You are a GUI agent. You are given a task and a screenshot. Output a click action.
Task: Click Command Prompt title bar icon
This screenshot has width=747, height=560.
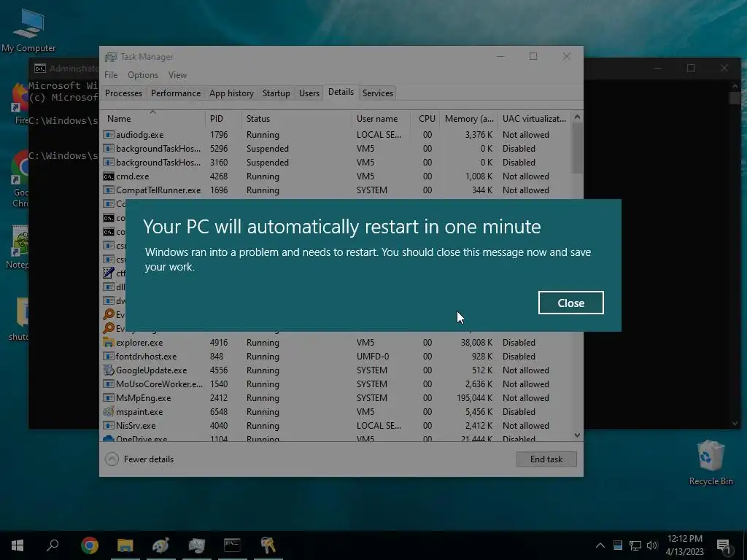point(40,69)
